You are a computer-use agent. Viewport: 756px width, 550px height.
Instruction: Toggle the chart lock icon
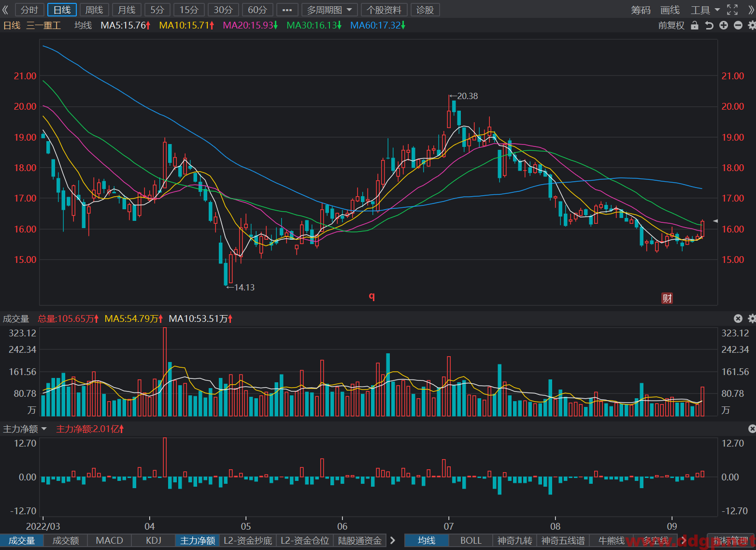point(695,25)
